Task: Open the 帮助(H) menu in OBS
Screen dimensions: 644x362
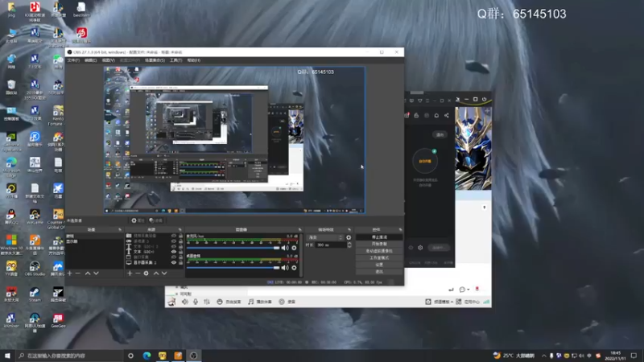Action: coord(194,60)
